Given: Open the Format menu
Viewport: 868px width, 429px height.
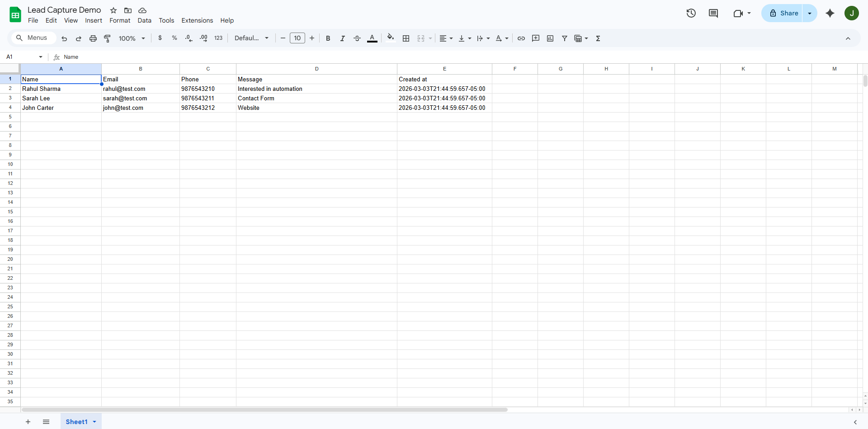Looking at the screenshot, I should click(x=120, y=20).
